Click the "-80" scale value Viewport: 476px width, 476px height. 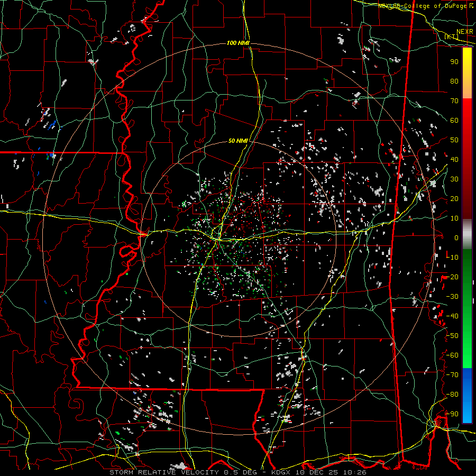pyautogui.click(x=452, y=395)
